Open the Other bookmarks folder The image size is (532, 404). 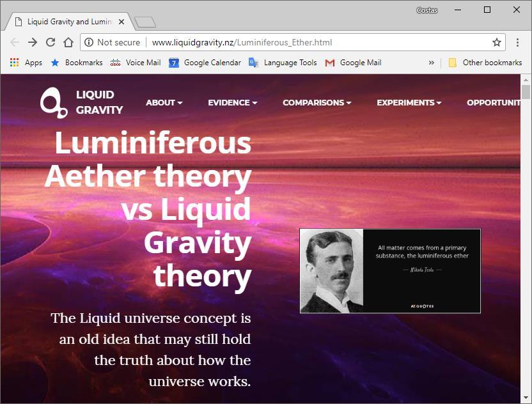click(485, 63)
